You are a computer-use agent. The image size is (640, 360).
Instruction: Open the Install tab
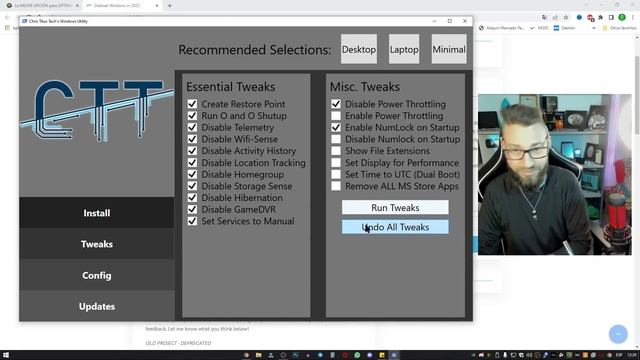[x=97, y=213]
